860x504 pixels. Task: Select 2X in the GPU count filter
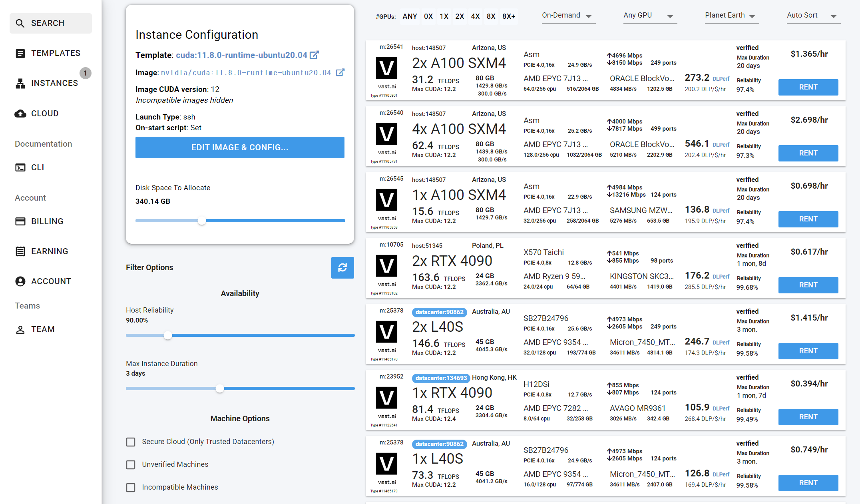tap(460, 16)
